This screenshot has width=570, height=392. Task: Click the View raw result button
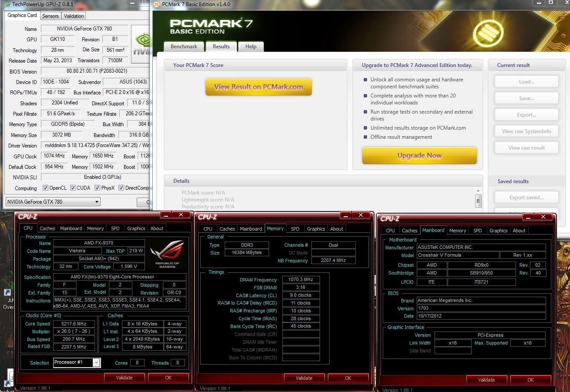(x=526, y=148)
